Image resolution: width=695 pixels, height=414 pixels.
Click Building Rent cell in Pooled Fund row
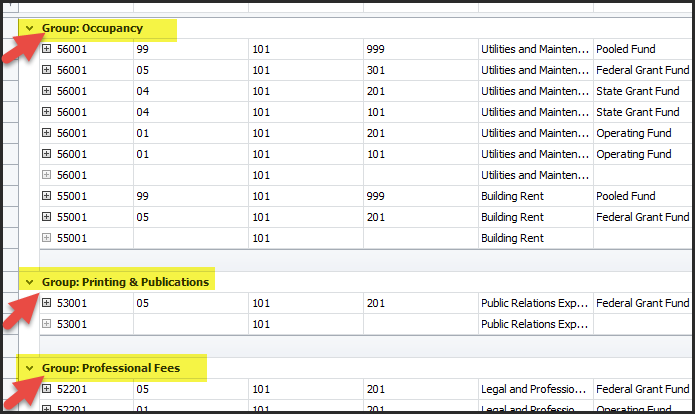[x=512, y=196]
